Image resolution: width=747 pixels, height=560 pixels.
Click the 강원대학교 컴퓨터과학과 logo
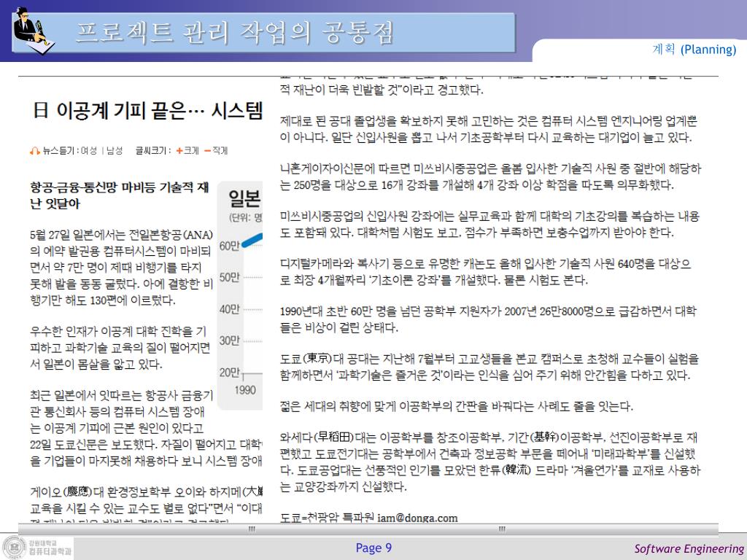click(x=37, y=548)
